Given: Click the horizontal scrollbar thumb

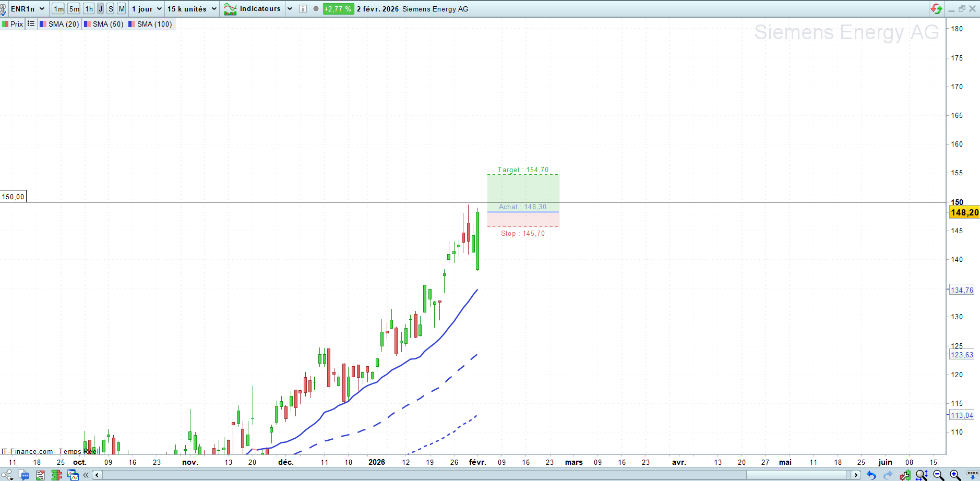Looking at the screenshot, I should [796, 475].
